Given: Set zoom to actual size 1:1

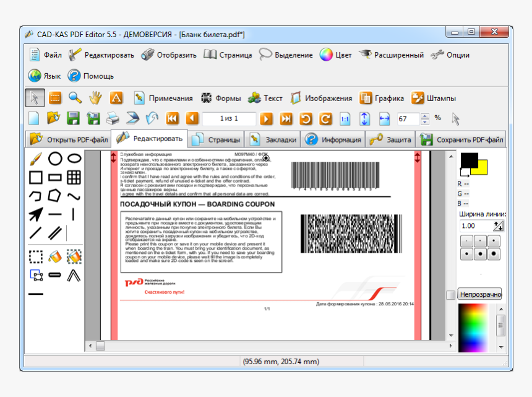Looking at the screenshot, I should tap(345, 119).
